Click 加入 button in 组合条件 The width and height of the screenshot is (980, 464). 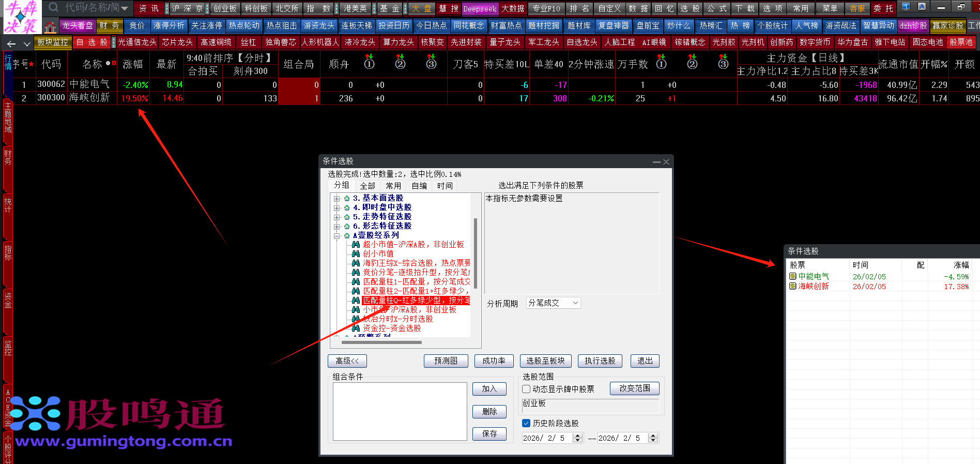click(489, 389)
